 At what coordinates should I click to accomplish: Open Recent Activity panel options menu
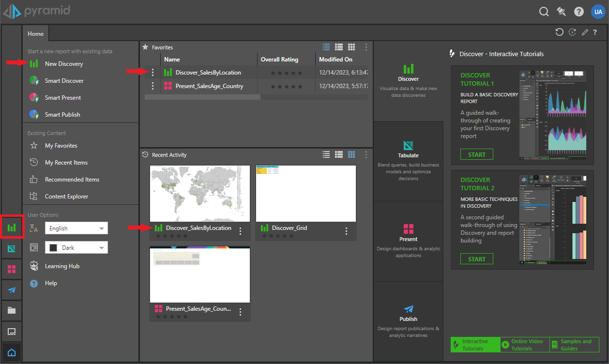(x=366, y=154)
